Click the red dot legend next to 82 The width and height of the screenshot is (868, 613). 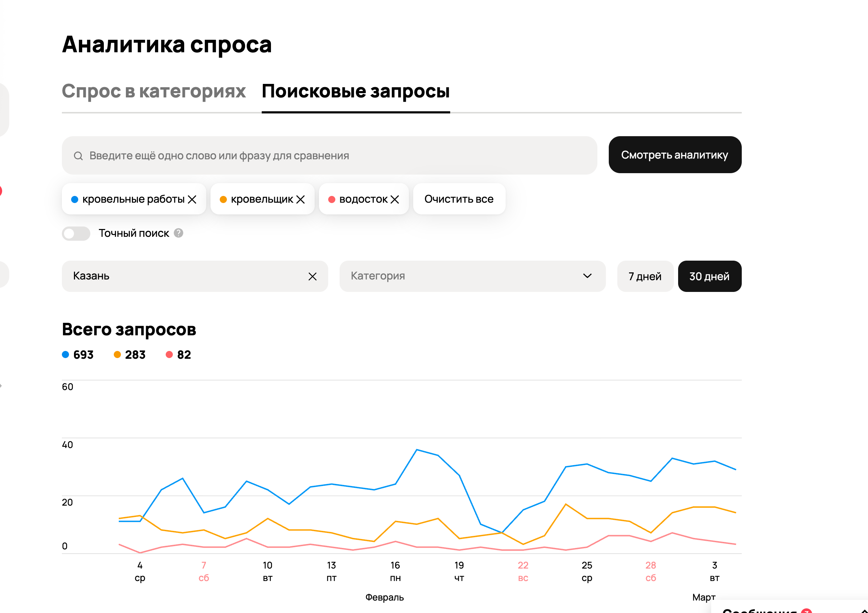pos(169,355)
